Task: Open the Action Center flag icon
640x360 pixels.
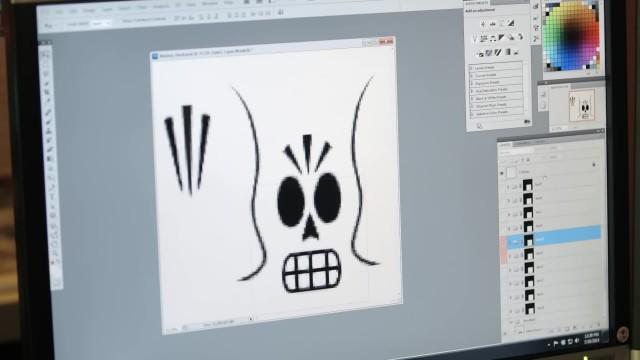Action: coord(556,344)
